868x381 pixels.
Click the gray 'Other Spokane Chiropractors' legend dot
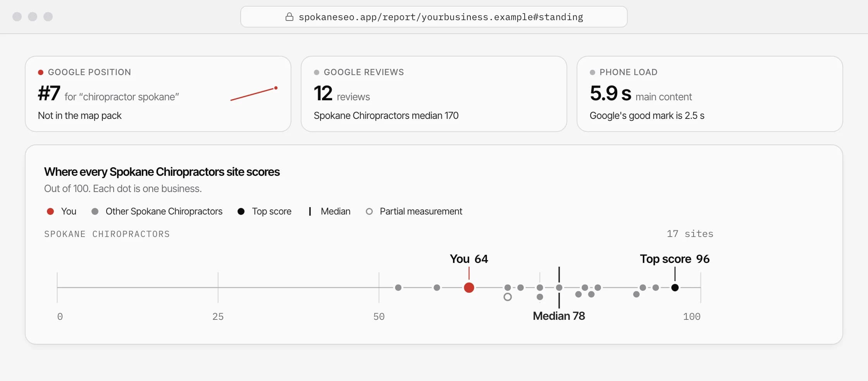pos(95,211)
